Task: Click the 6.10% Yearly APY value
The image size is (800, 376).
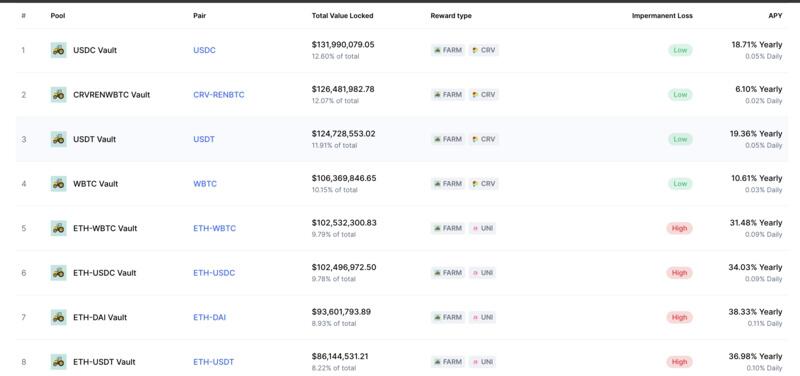Action: tap(759, 89)
